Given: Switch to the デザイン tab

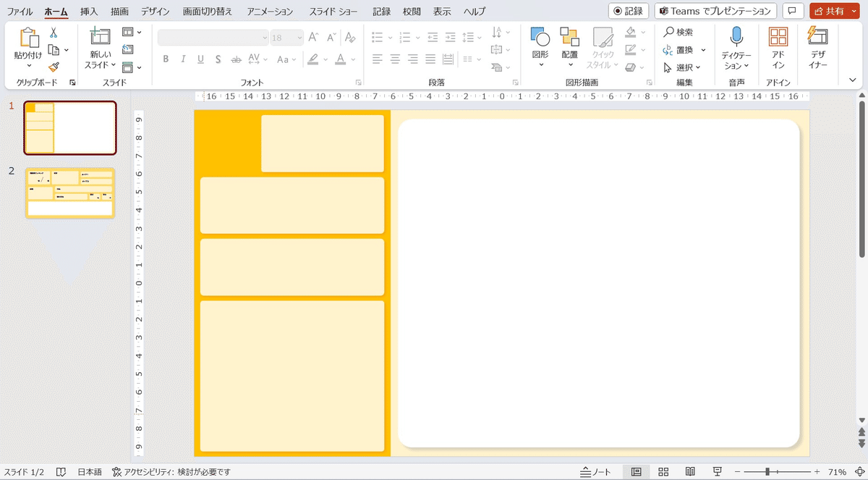Looking at the screenshot, I should 156,12.
